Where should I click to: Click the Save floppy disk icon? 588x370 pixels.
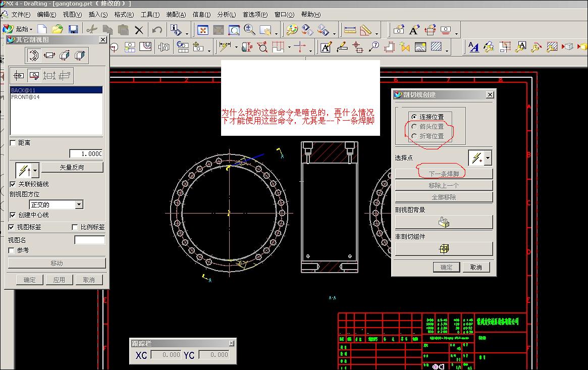pos(73,29)
